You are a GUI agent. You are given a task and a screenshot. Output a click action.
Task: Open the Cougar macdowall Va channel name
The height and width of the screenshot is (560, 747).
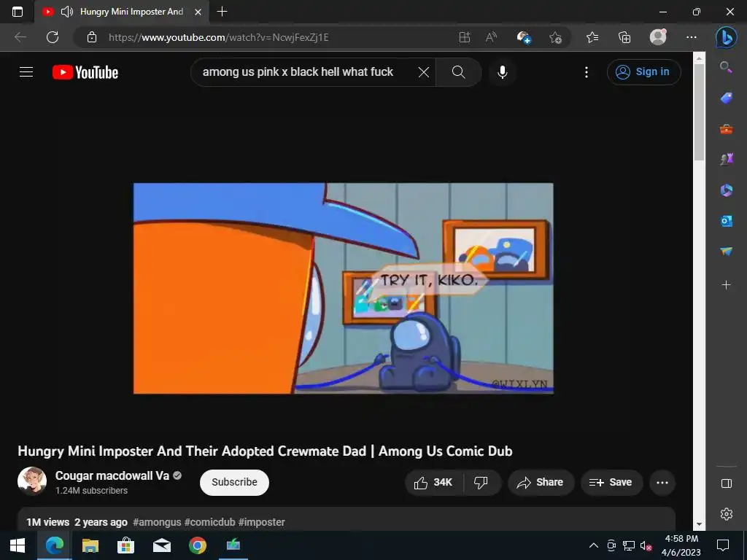click(112, 475)
